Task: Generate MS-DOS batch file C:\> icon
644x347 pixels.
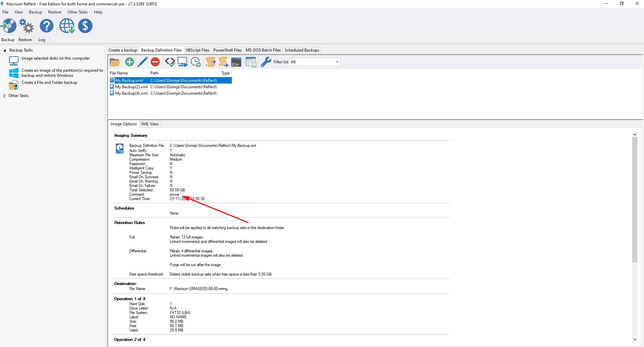Action: (236, 62)
